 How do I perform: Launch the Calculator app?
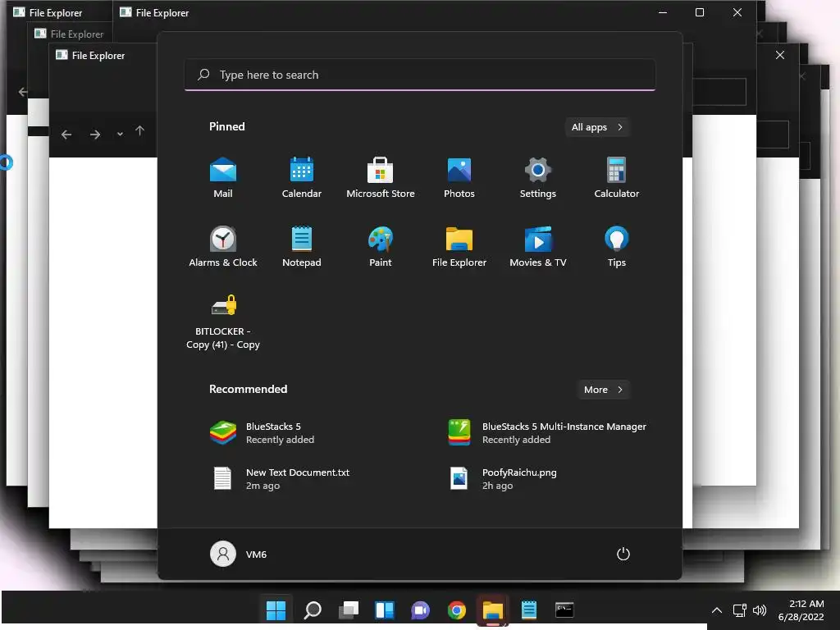[617, 178]
